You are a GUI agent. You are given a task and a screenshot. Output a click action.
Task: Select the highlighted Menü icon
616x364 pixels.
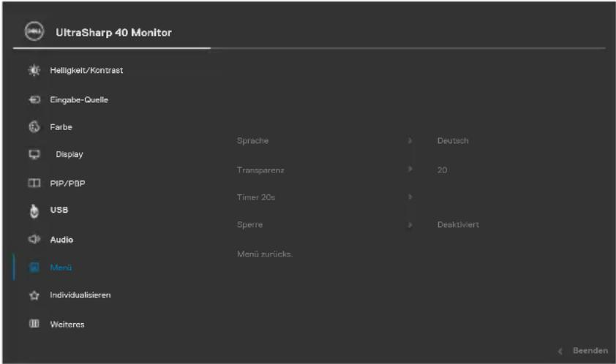pyautogui.click(x=34, y=268)
